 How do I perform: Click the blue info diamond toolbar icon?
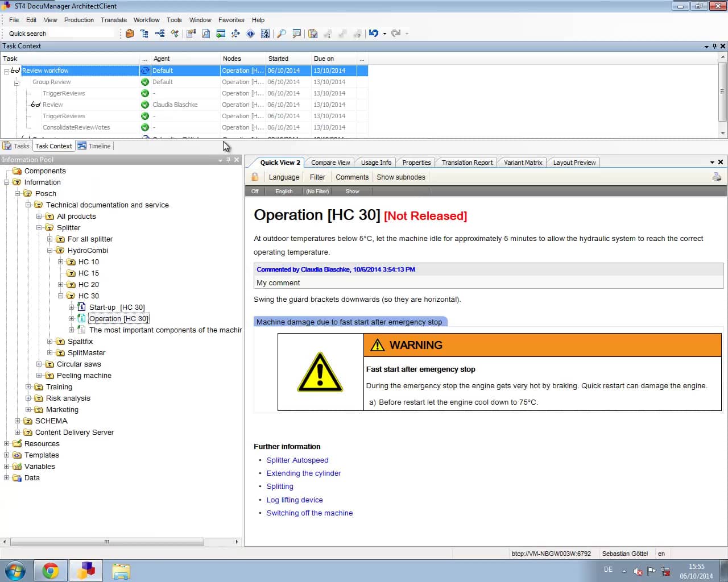250,34
